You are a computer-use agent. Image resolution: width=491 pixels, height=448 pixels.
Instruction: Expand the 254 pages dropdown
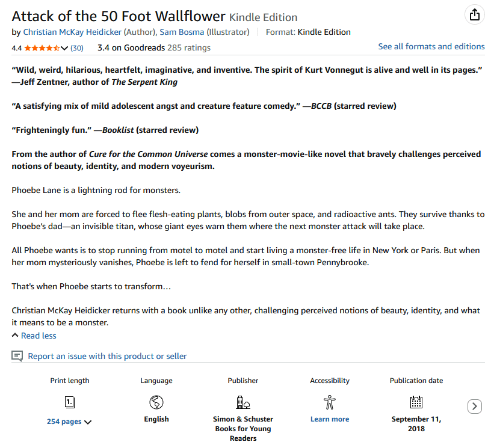click(88, 422)
